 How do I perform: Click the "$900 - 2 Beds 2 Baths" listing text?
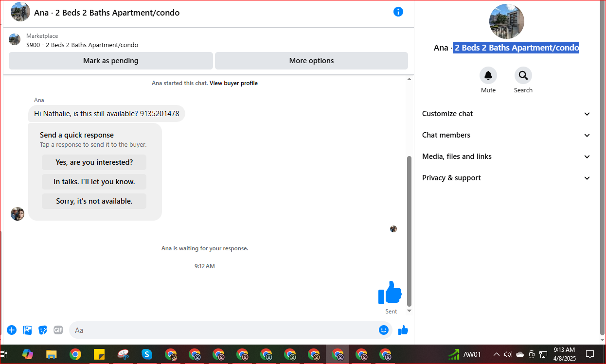tap(82, 45)
